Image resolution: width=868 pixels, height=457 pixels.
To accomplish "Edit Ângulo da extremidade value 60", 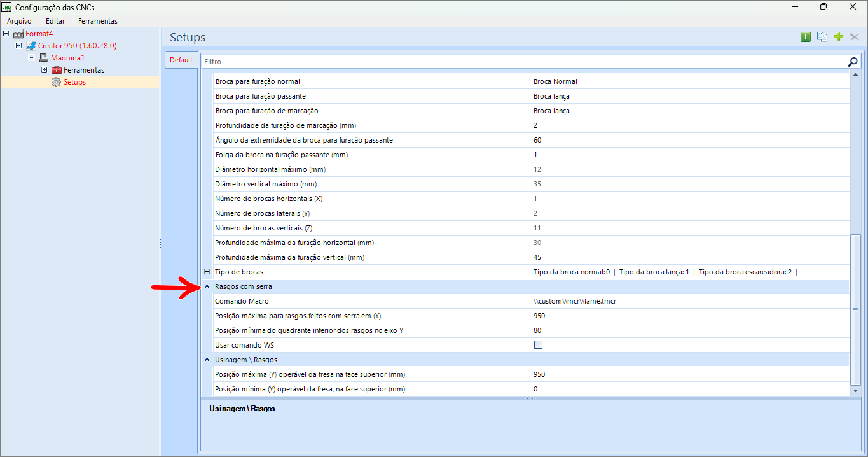I will (x=690, y=140).
